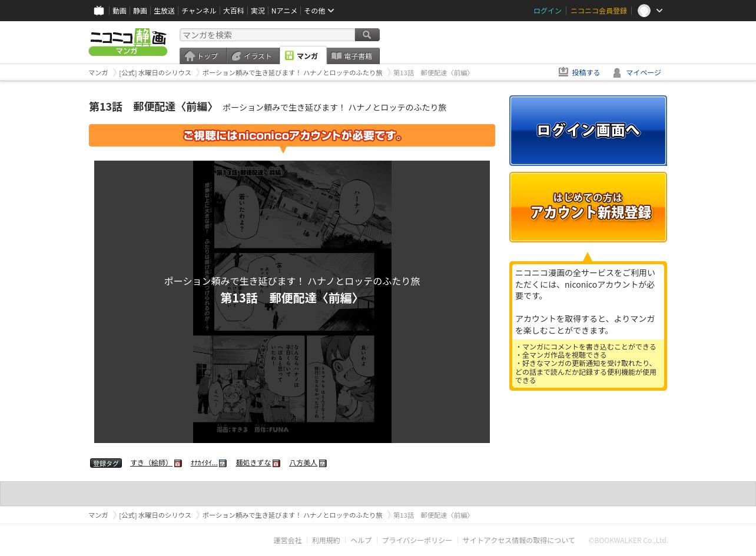This screenshot has width=756, height=556.
Task: Switch to the 電子書籍 tab
Action: (353, 56)
